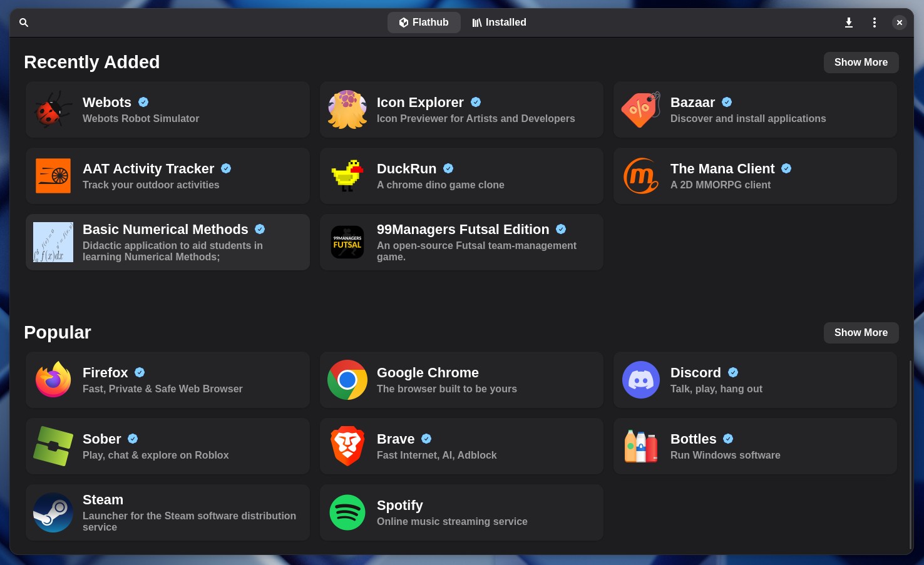Open the search icon in header
Viewport: 924px width, 565px height.
pyautogui.click(x=24, y=23)
